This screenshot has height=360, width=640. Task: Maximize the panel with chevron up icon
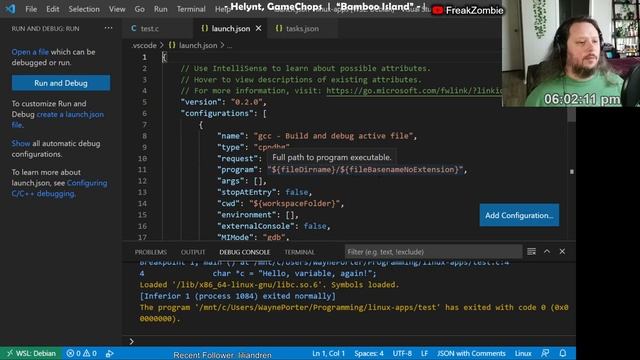[x=547, y=251]
